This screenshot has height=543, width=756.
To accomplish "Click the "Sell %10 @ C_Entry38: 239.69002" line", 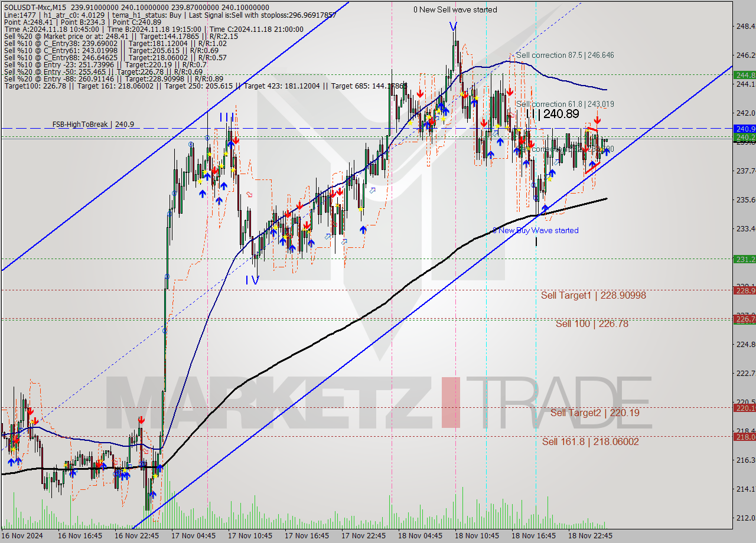I will point(114,43).
